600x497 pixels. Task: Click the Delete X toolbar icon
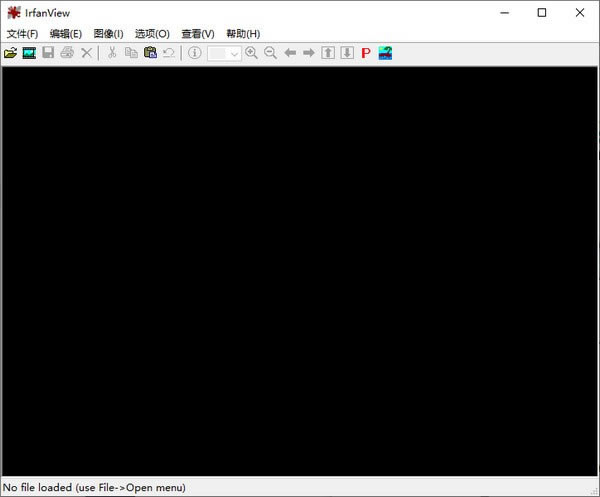click(86, 53)
